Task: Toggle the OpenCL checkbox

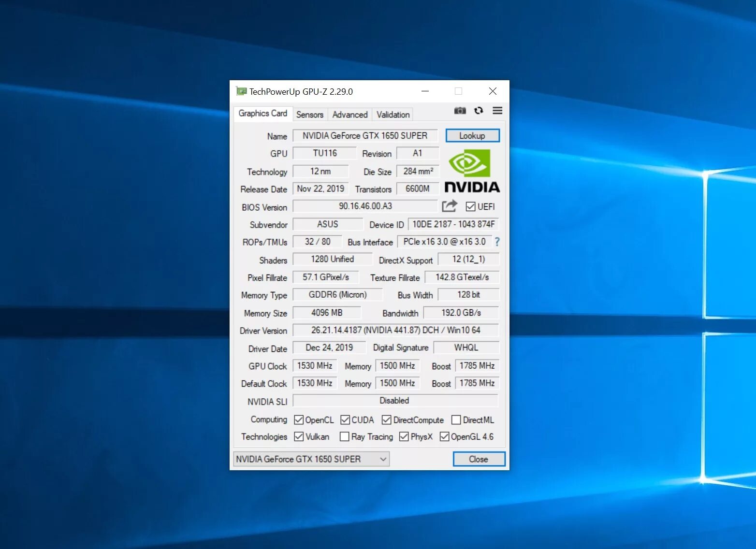Action: 299,420
